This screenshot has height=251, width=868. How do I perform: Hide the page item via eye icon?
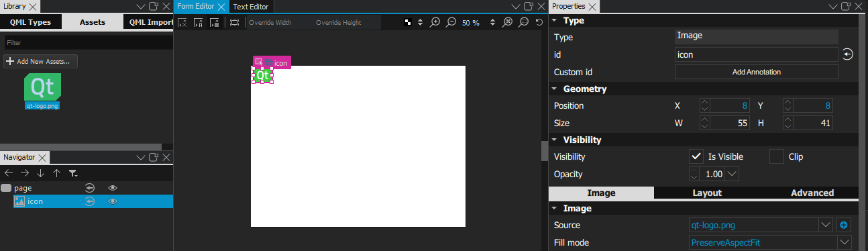tap(113, 188)
